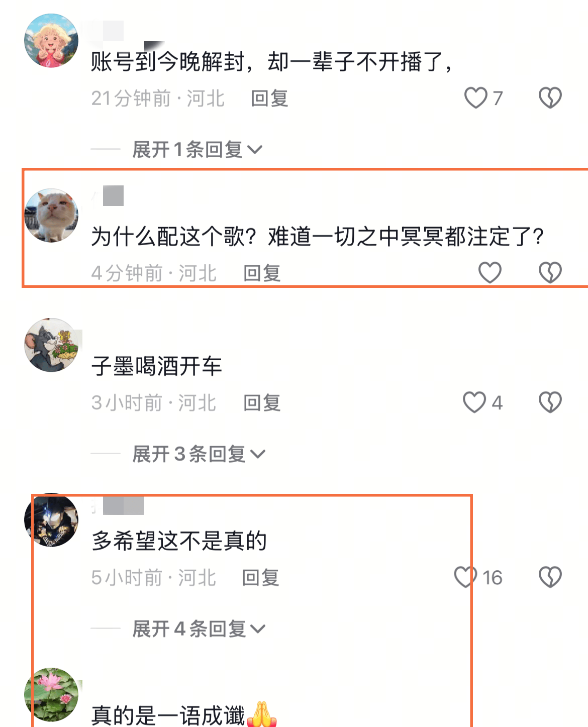Reply to the 4分钟前 comment
The image size is (588, 727).
click(262, 273)
